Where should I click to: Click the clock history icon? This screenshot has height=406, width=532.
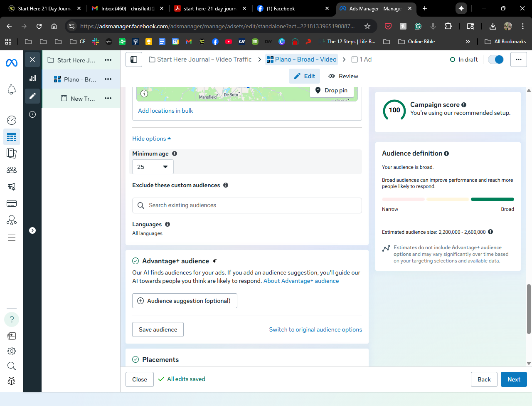[x=32, y=114]
